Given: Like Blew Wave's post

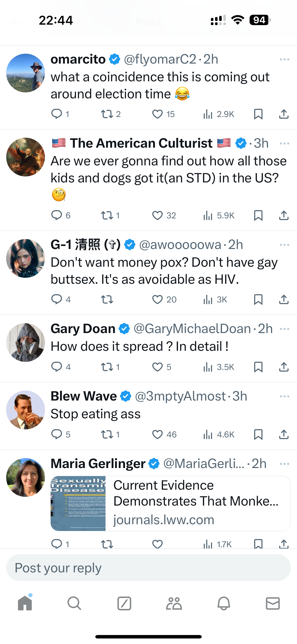Looking at the screenshot, I should click(x=157, y=434).
